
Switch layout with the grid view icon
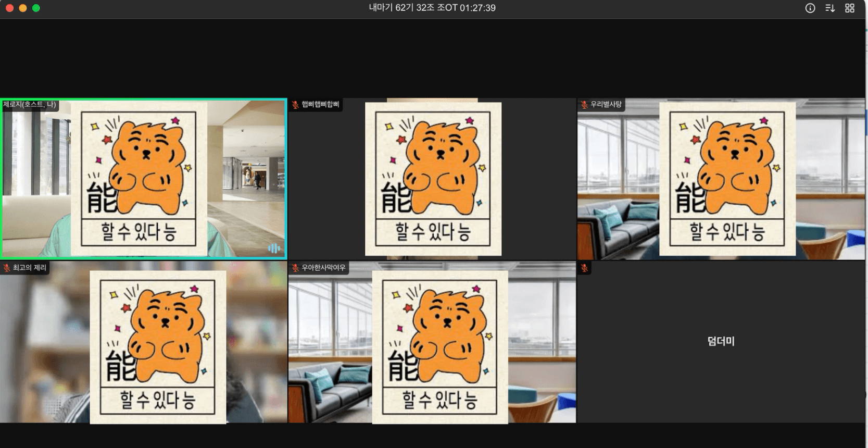850,8
